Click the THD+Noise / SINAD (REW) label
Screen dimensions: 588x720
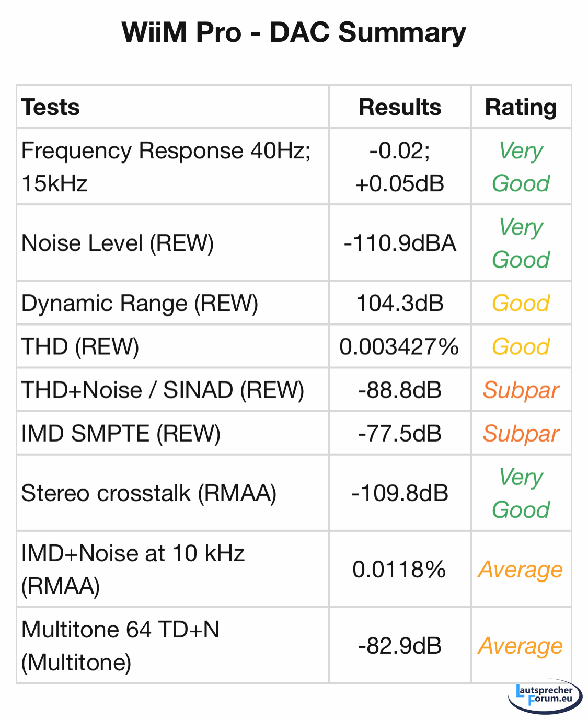click(163, 390)
